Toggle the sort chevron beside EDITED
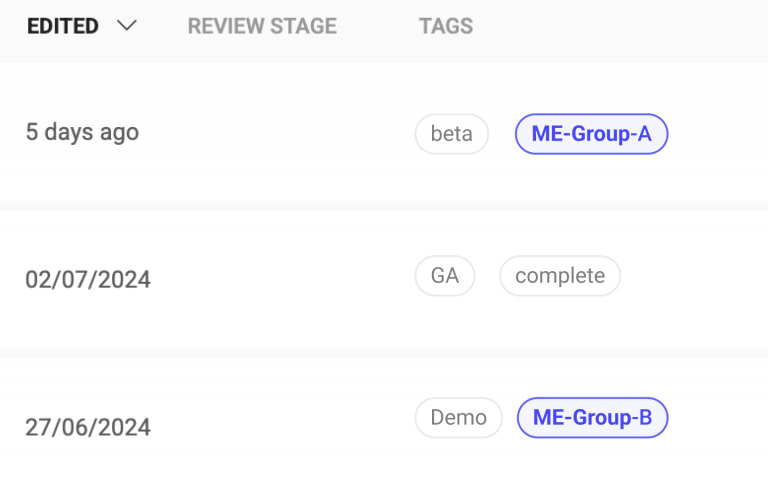The width and height of the screenshot is (768, 481). pyautogui.click(x=126, y=27)
